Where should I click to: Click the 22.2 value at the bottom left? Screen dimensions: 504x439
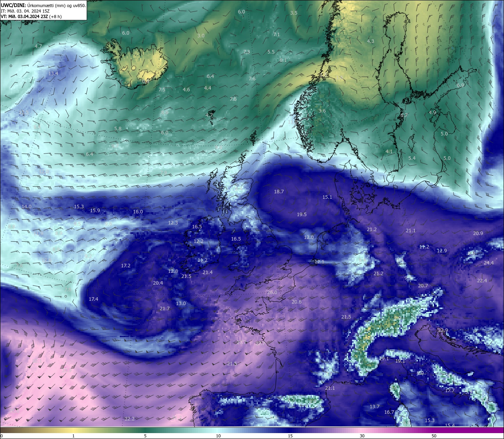(130, 419)
